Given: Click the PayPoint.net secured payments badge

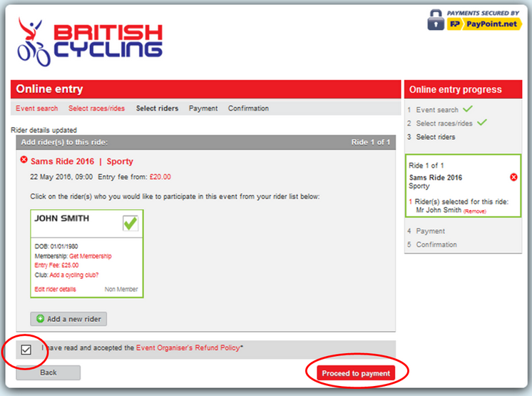Looking at the screenshot, I should point(474,20).
